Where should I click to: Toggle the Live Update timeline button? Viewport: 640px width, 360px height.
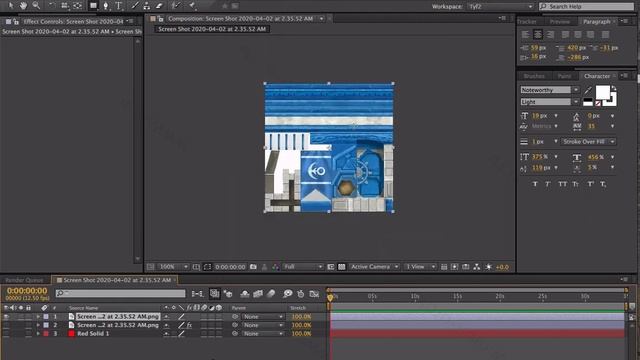point(215,293)
